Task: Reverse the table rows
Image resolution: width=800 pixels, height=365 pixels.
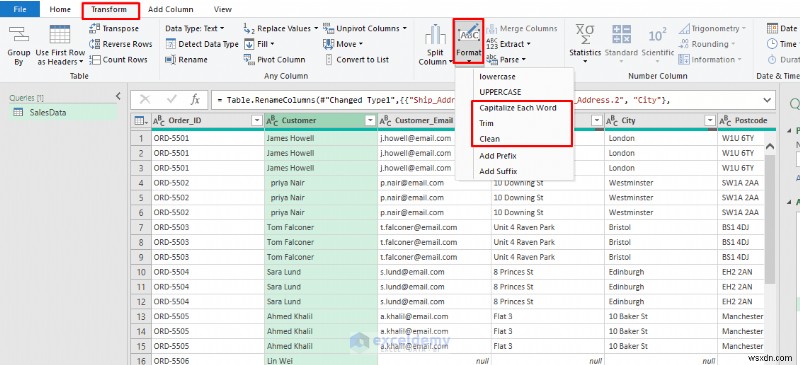Action: pyautogui.click(x=120, y=44)
